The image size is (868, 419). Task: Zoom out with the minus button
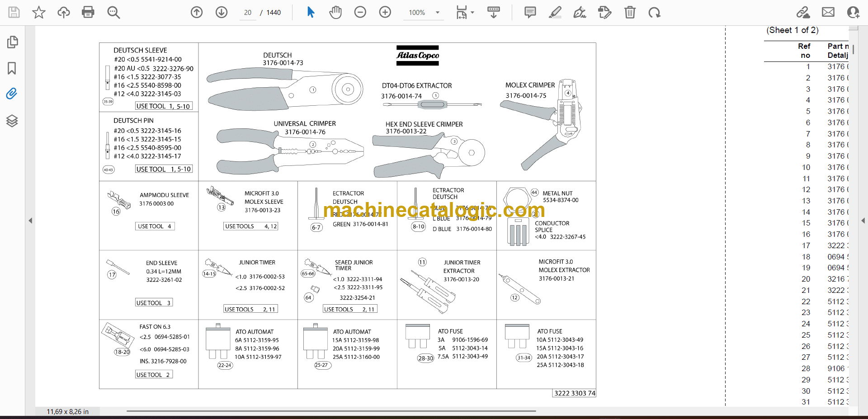coord(360,12)
